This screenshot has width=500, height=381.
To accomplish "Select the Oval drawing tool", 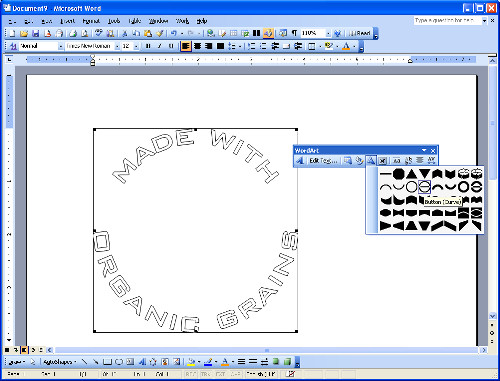I will [119, 362].
